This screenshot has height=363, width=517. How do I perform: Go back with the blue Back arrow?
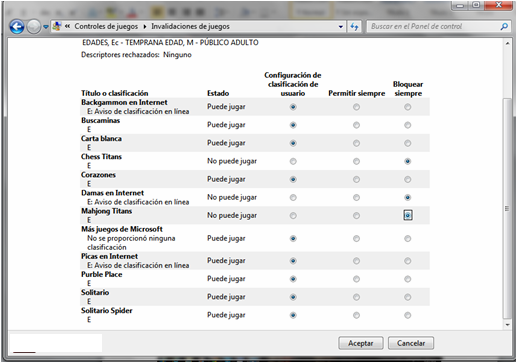(17, 27)
